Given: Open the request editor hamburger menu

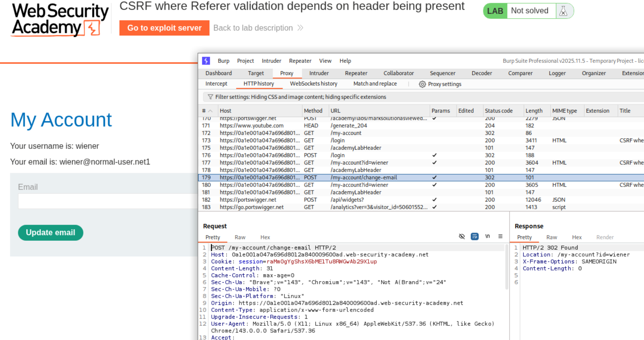Looking at the screenshot, I should click(x=500, y=236).
